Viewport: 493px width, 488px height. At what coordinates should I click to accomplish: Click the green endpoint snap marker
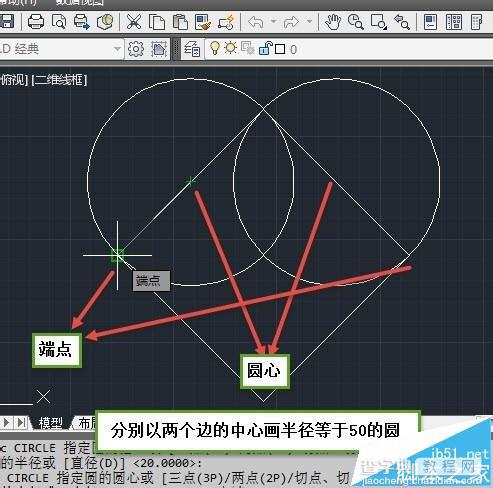pos(117,255)
